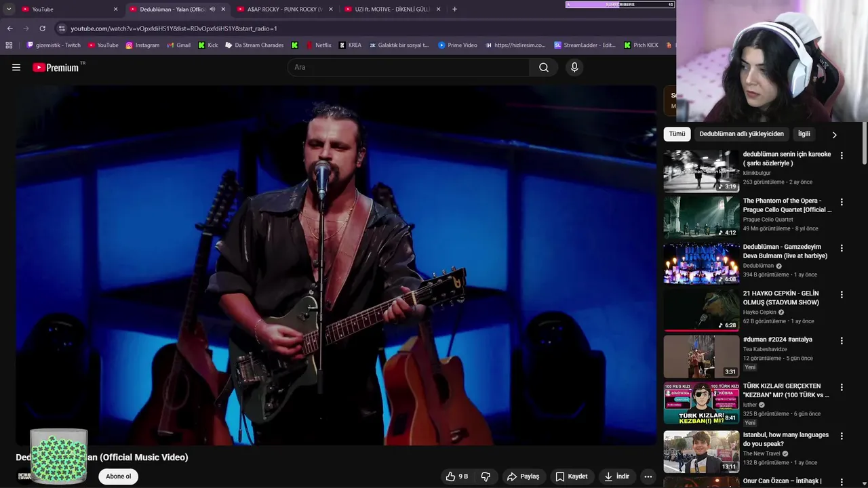
Task: Open the YouTube hamburger guide menu
Action: (x=16, y=67)
